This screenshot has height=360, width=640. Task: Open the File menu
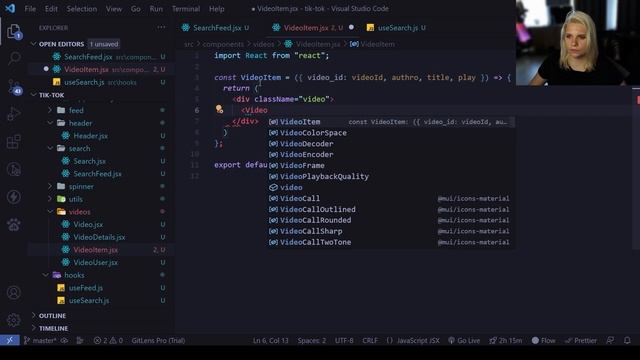(x=30, y=9)
